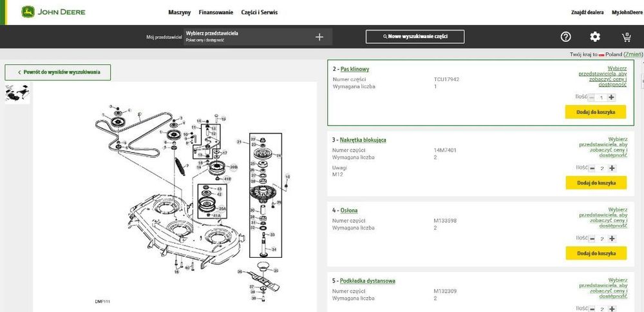This screenshot has width=644, height=312.
Task: Add Nakrętka blokująca to cart
Action: [x=596, y=182]
